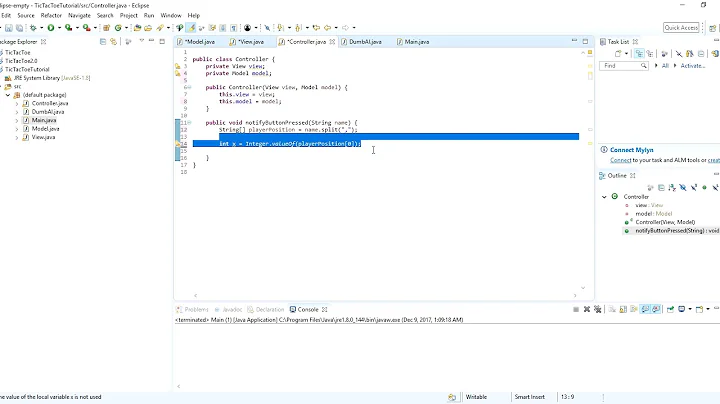Select Main.java in Package Explorer
This screenshot has width=720, height=404.
point(44,120)
